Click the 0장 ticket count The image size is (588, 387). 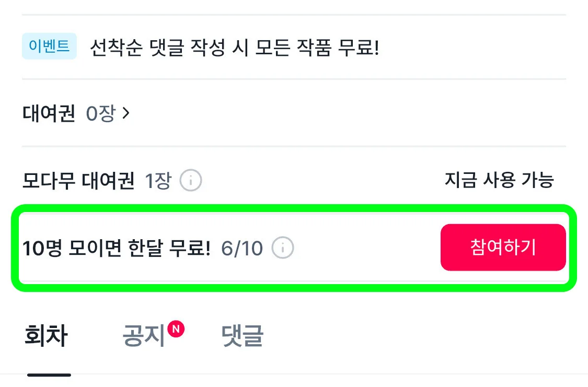(x=100, y=113)
